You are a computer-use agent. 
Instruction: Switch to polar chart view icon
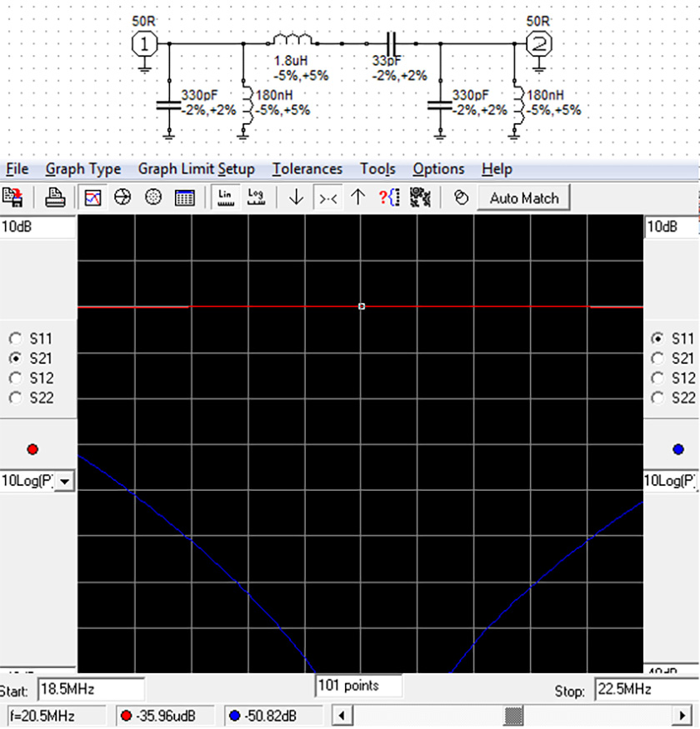(153, 197)
